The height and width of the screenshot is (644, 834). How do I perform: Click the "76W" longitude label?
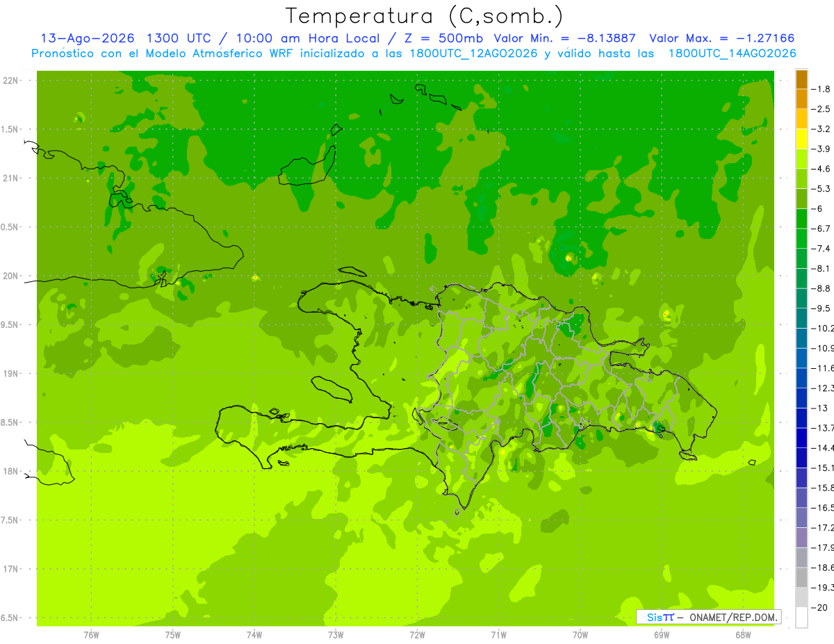(x=91, y=634)
